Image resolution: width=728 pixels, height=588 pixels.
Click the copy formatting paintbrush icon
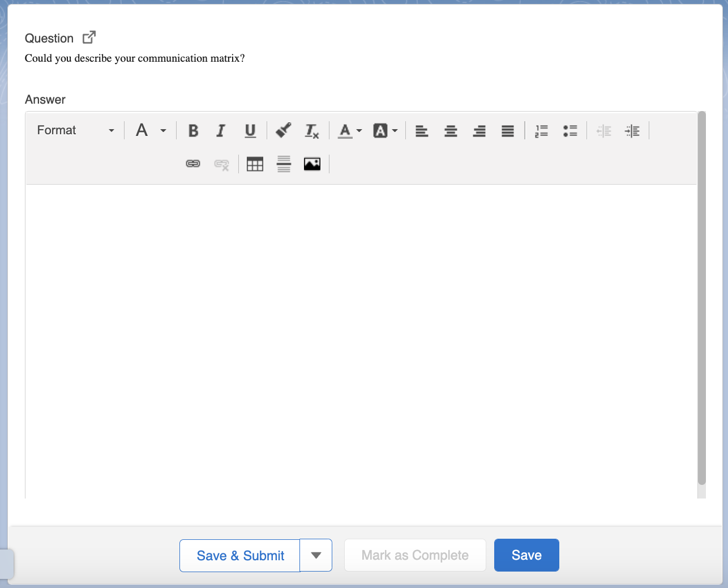pos(284,131)
